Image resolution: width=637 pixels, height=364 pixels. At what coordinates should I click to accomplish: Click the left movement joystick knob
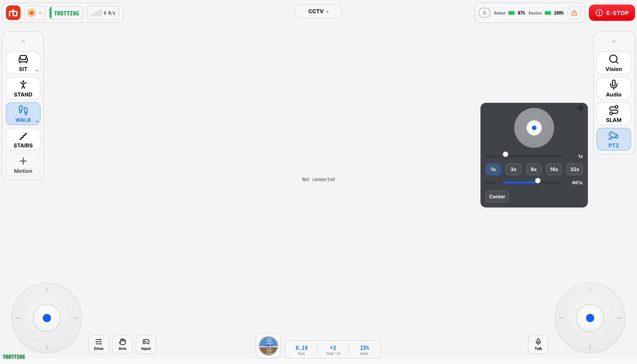47,318
